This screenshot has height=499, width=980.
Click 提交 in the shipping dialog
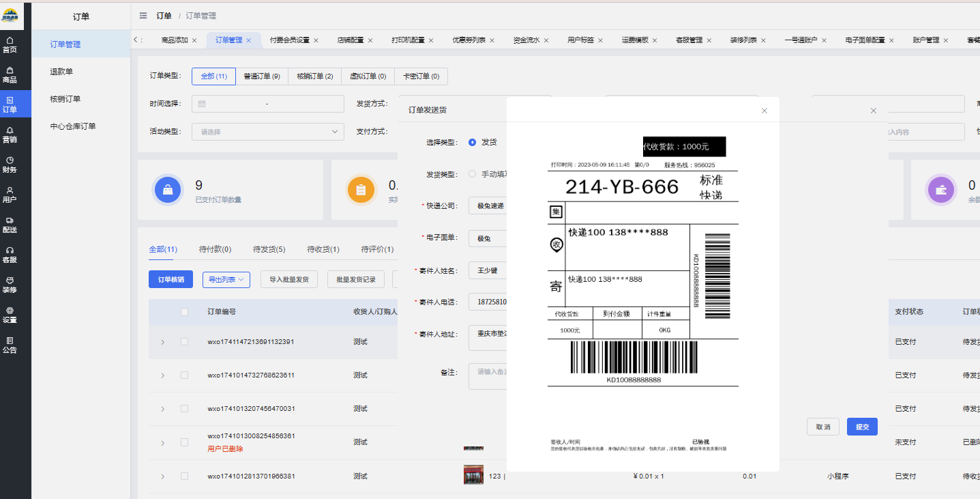point(862,427)
